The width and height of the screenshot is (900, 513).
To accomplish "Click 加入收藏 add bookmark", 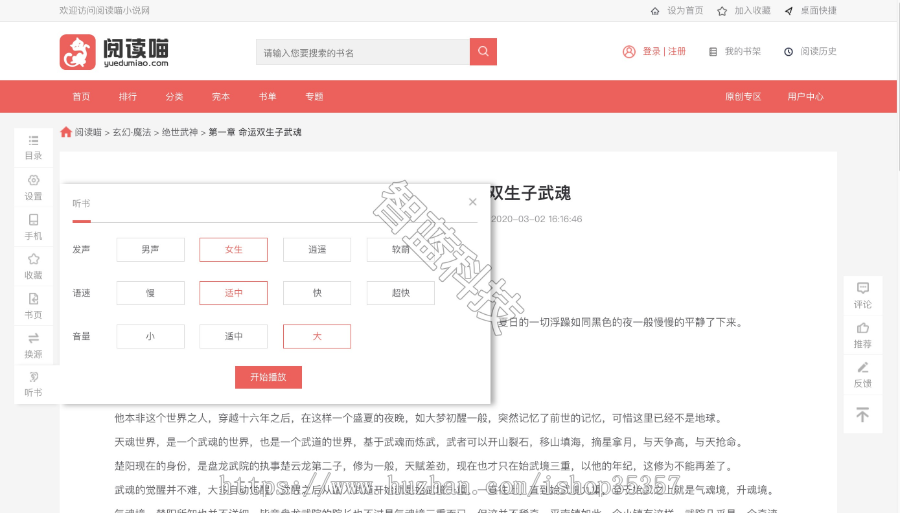I will click(744, 10).
